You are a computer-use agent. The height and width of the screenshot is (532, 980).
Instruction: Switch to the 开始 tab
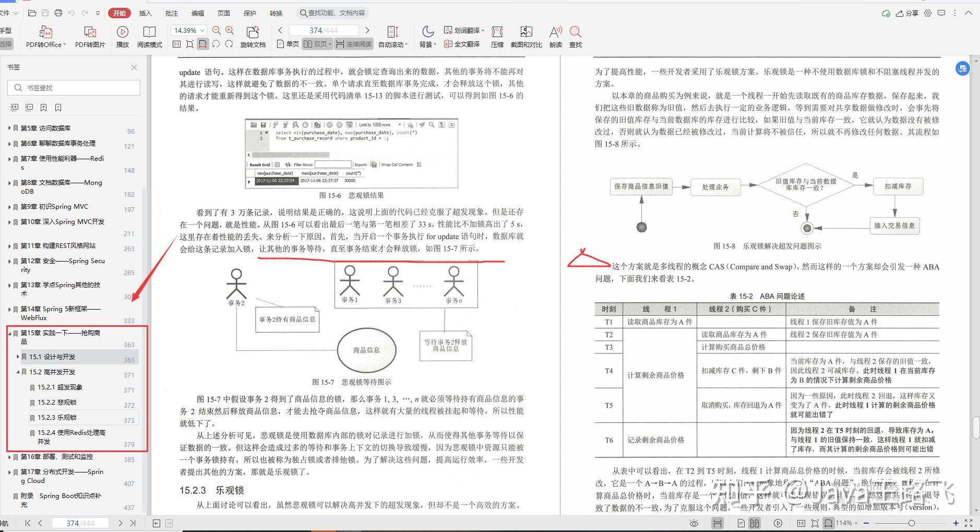pyautogui.click(x=119, y=13)
